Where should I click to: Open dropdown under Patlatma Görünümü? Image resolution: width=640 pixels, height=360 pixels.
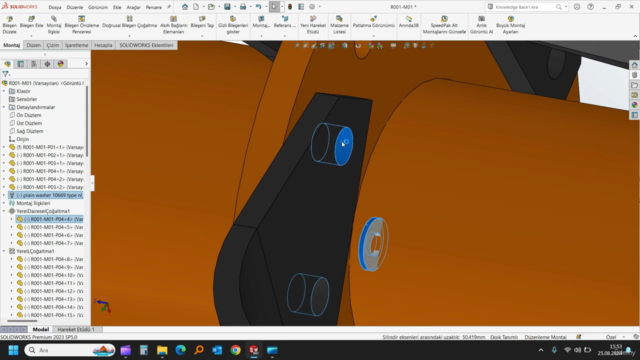[373, 36]
